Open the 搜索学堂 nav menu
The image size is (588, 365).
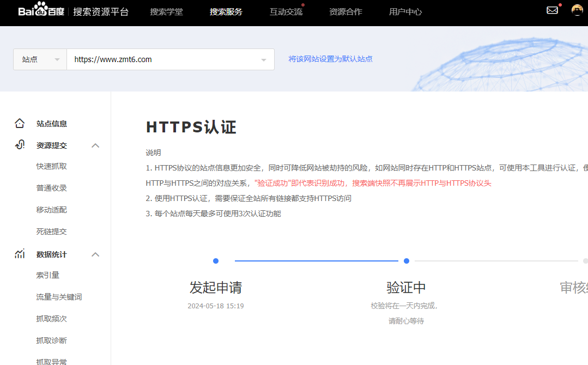[167, 12]
